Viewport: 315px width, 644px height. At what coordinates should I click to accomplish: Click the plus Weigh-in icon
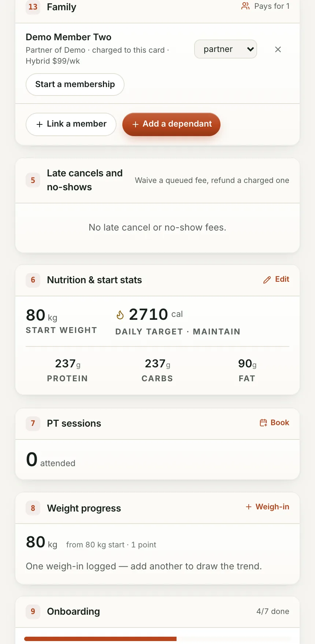(x=249, y=507)
